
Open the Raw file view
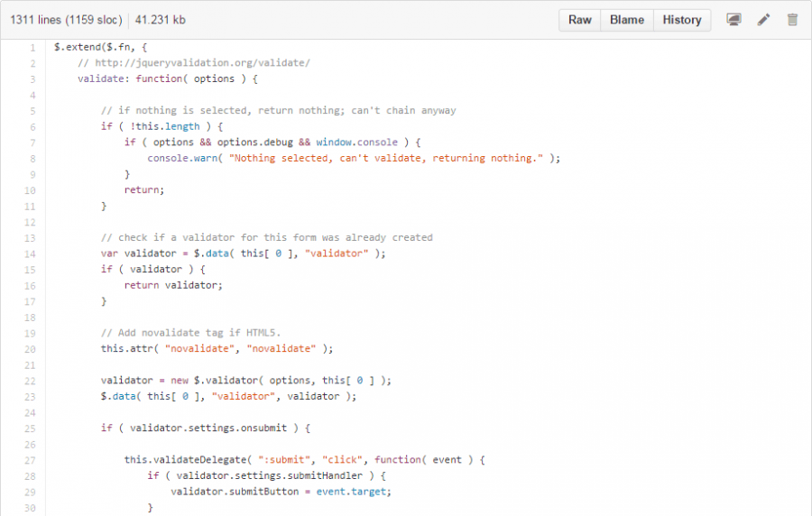pos(580,20)
